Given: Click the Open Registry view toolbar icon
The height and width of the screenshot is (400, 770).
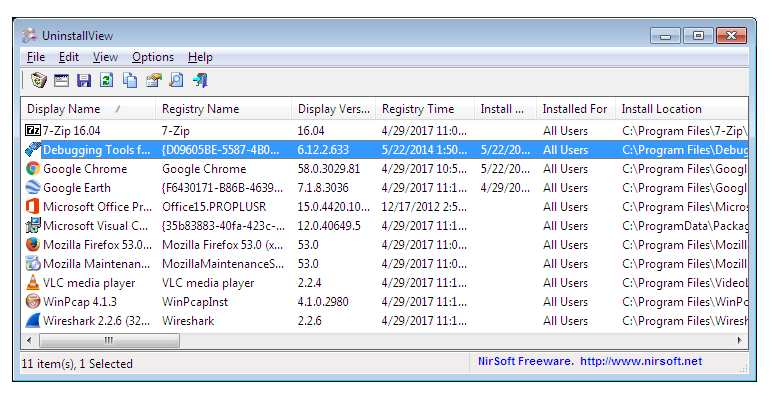Looking at the screenshot, I should (61, 80).
